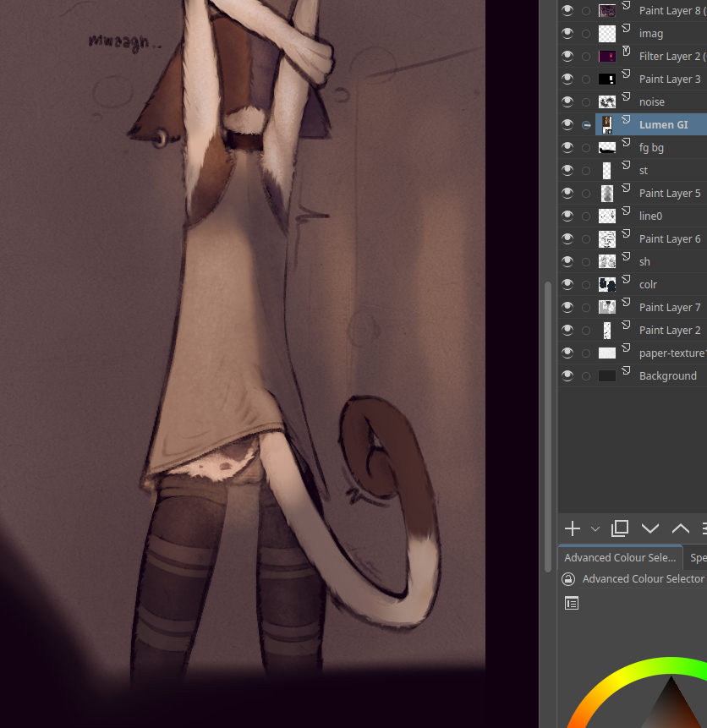Hide the paper-texture layer

pyautogui.click(x=567, y=353)
